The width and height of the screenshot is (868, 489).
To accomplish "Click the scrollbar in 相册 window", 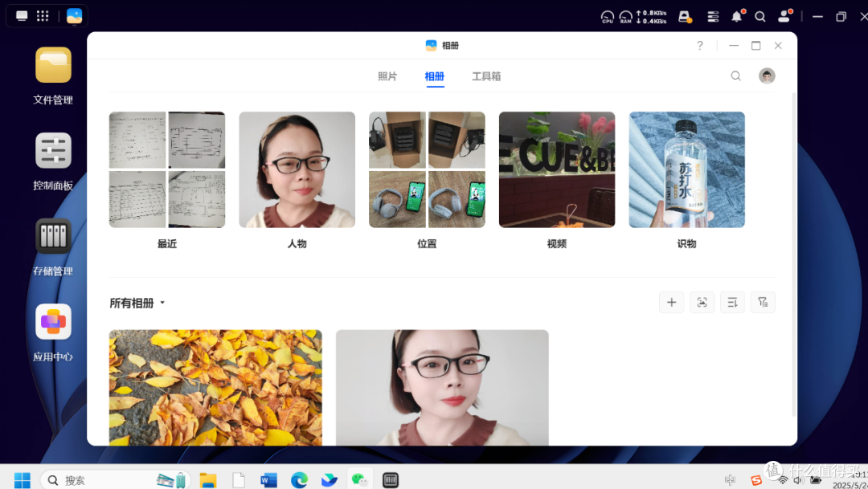I will [x=794, y=255].
